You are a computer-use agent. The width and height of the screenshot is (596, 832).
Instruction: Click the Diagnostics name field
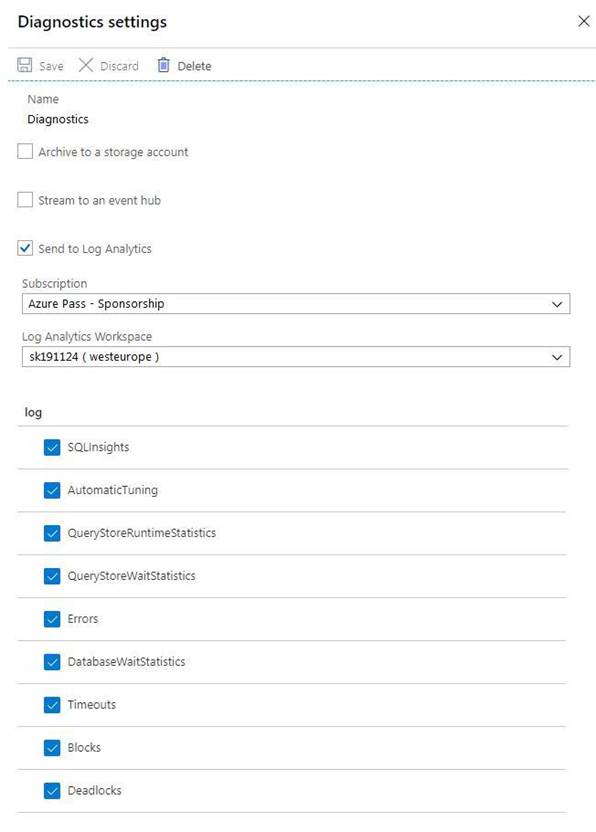[58, 119]
